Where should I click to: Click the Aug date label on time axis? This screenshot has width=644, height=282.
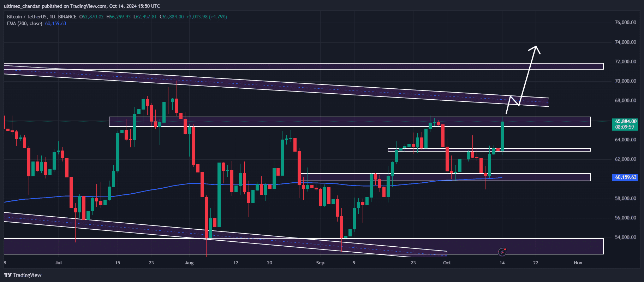189,263
